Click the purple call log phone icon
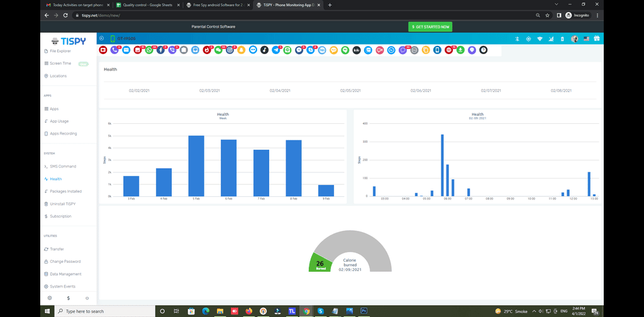644x317 pixels. [x=114, y=50]
